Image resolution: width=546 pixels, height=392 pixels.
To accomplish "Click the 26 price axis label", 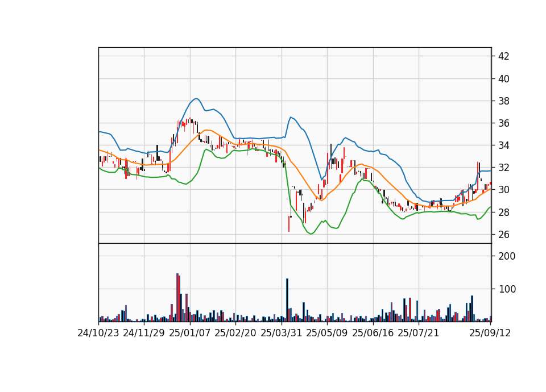I will pyautogui.click(x=504, y=235).
